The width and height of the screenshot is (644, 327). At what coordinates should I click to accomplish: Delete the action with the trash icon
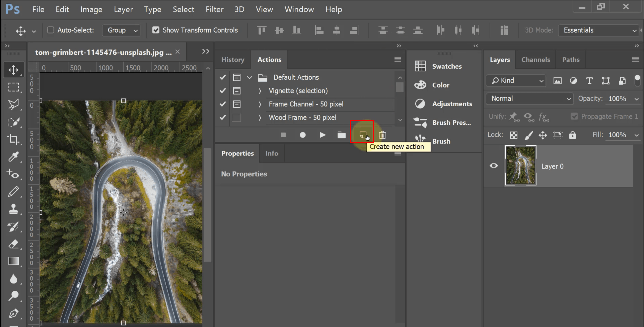[x=382, y=135]
